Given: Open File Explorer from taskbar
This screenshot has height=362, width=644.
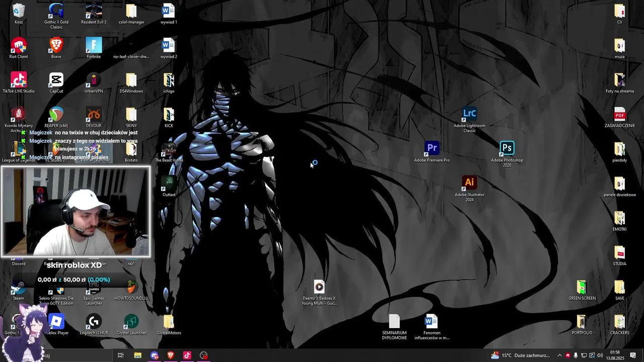Looking at the screenshot, I should point(137,355).
